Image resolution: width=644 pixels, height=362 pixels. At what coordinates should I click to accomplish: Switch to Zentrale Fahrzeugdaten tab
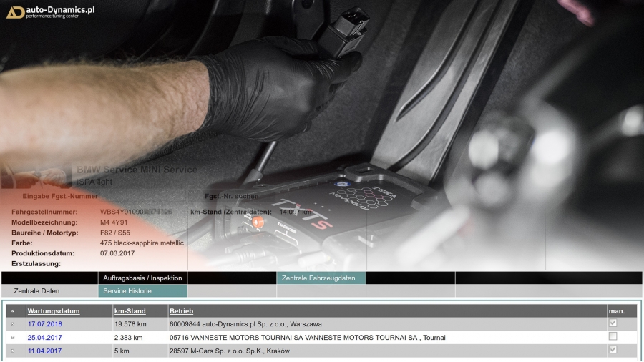click(321, 278)
